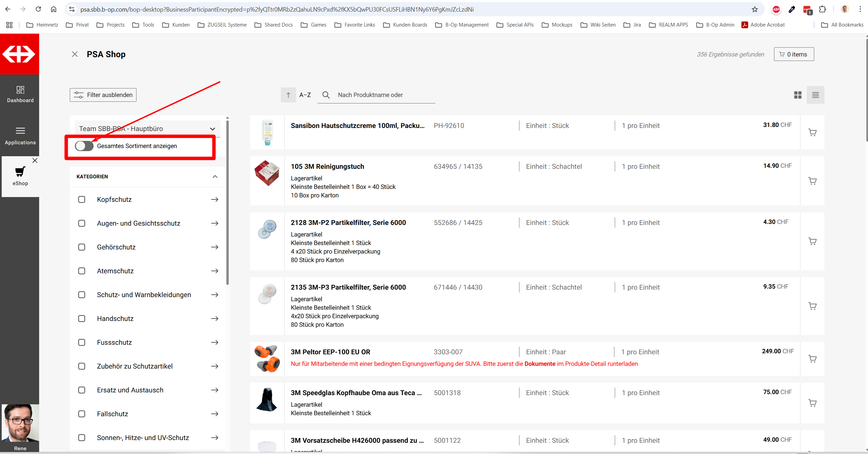Check the Gehörschutz category checkbox
Image resolution: width=868 pixels, height=454 pixels.
(x=82, y=247)
